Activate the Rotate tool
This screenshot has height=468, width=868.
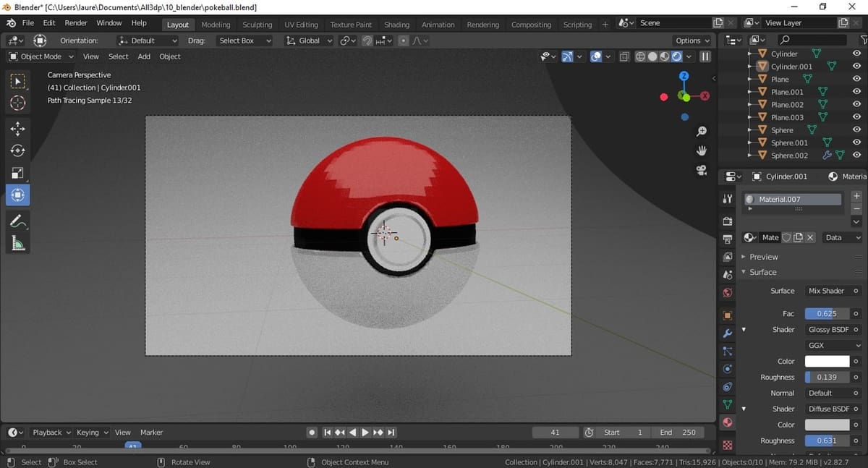point(18,150)
